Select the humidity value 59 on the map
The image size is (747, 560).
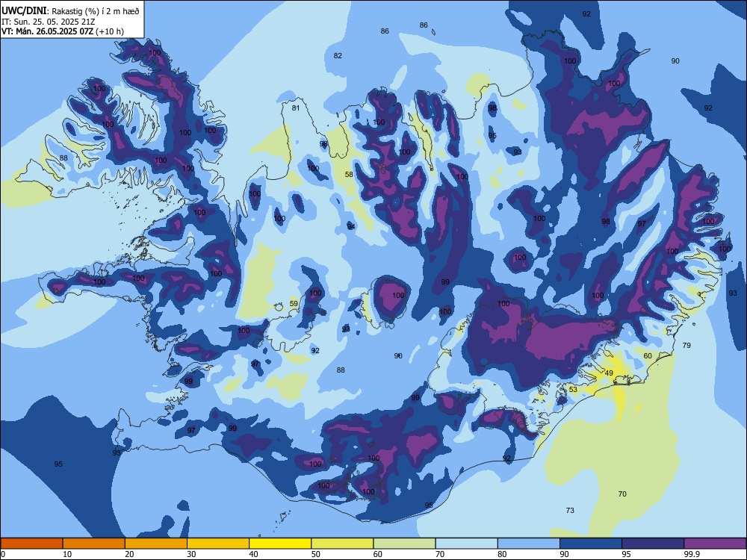pos(294,304)
